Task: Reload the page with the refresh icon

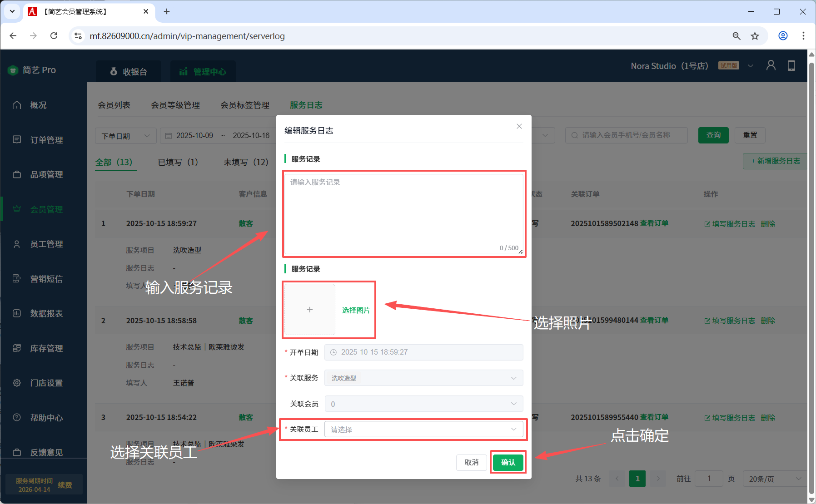Action: tap(54, 36)
